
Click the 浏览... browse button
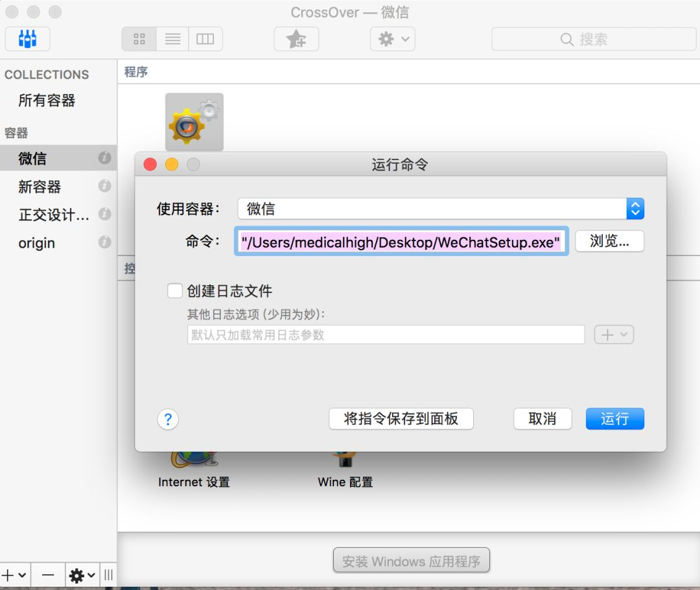(x=609, y=241)
